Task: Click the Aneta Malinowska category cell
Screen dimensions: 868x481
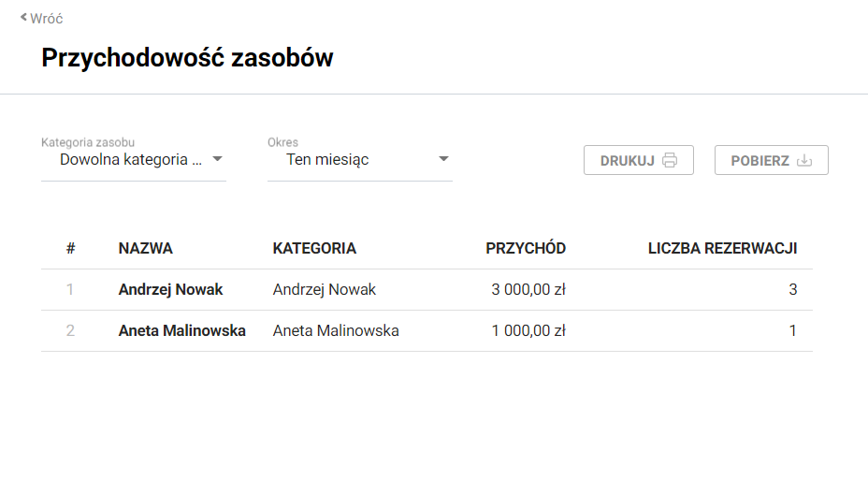Action: coord(336,330)
